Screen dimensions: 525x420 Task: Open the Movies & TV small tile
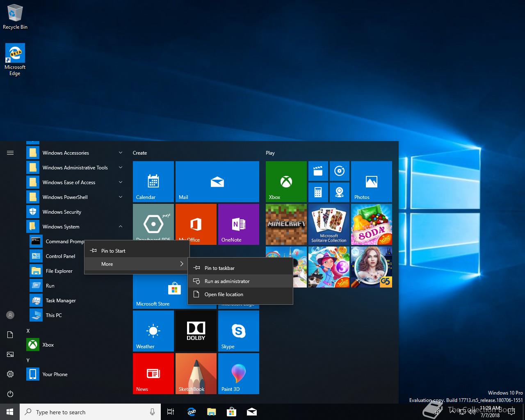318,171
